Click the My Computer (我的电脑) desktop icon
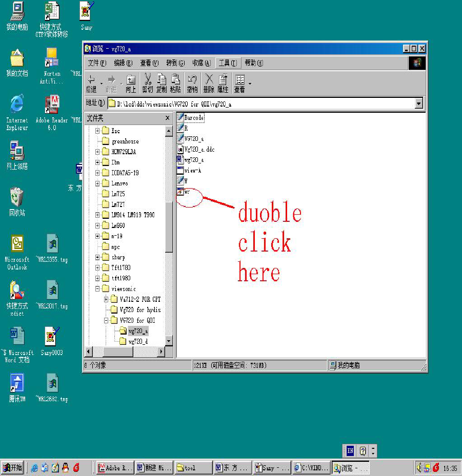This screenshot has height=476, width=462. pyautogui.click(x=17, y=16)
